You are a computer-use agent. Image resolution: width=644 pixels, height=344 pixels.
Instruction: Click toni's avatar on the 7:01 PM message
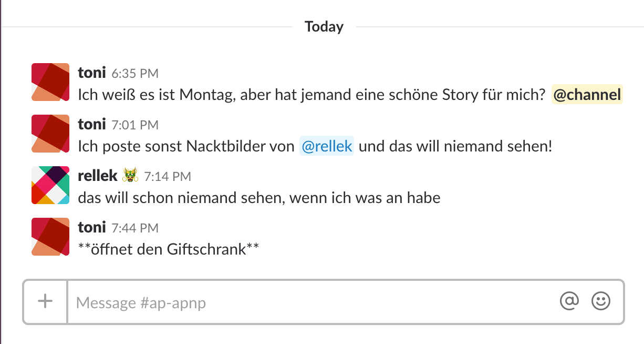(50, 134)
